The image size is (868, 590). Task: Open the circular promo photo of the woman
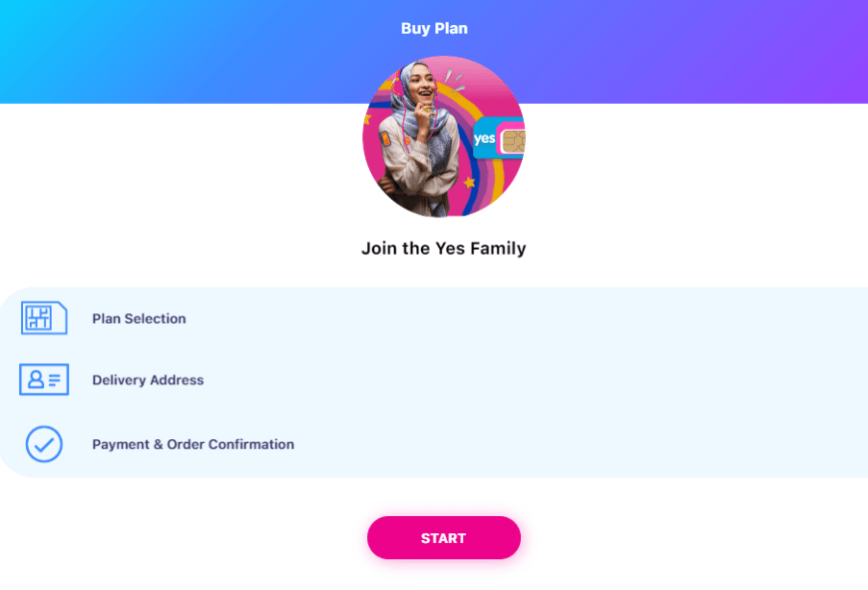click(443, 137)
